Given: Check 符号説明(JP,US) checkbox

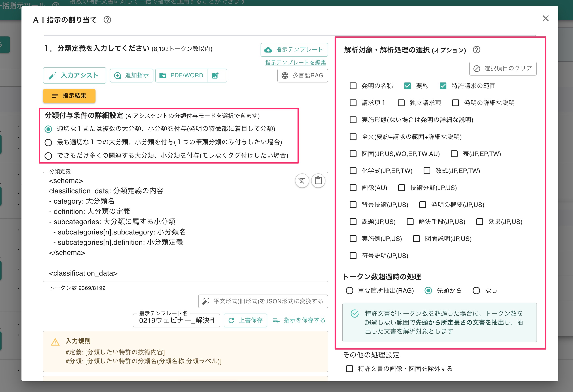Looking at the screenshot, I should coord(353,256).
